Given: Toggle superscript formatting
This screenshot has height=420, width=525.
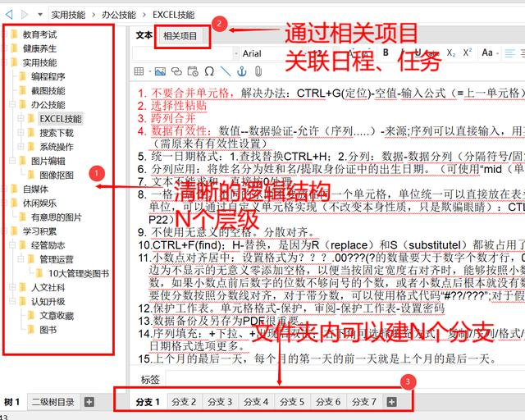Looking at the screenshot, I should [468, 52].
